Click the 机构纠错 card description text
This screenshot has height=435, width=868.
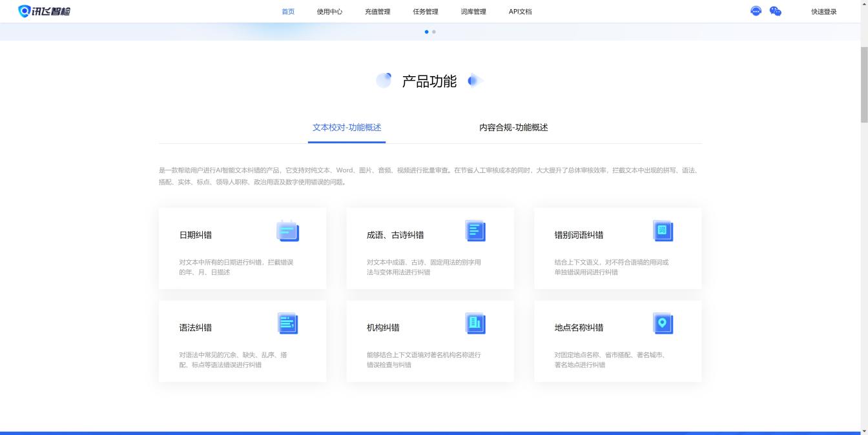[424, 359]
